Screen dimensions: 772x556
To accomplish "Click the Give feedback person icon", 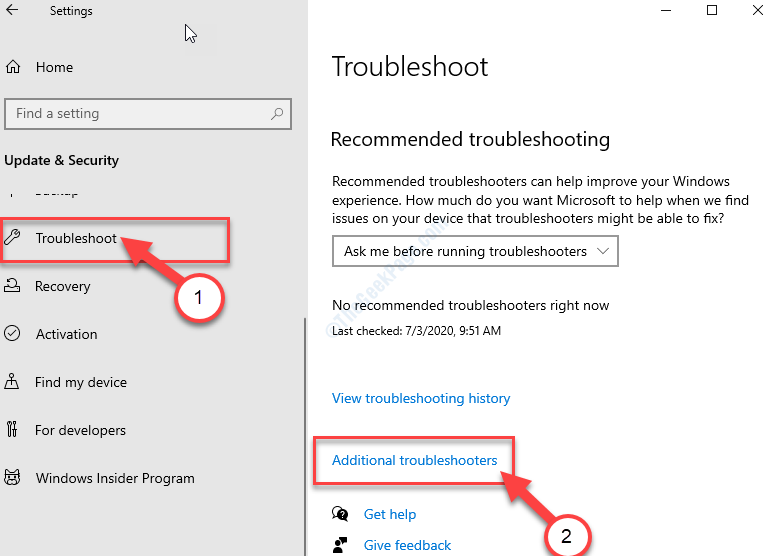I will (x=341, y=545).
